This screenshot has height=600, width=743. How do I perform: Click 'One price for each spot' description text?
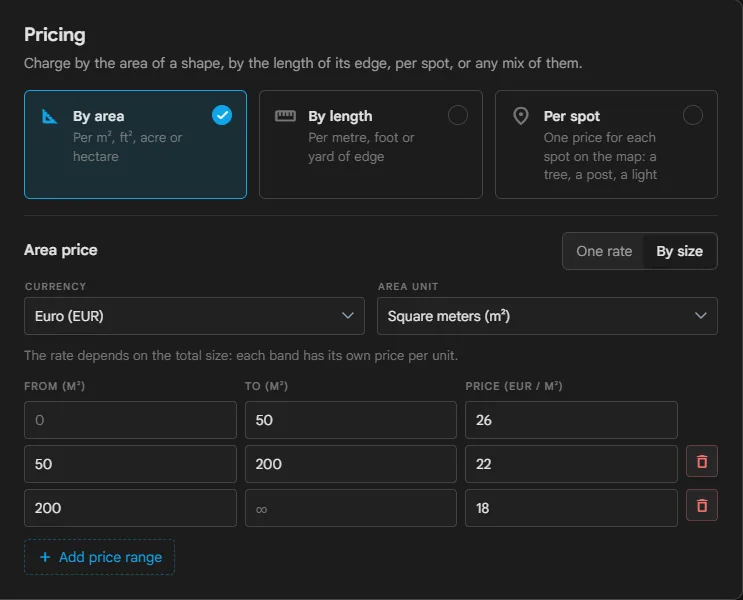point(600,156)
